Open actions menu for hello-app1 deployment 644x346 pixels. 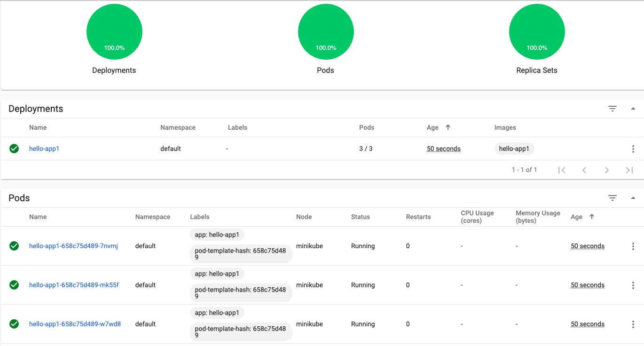click(x=633, y=149)
